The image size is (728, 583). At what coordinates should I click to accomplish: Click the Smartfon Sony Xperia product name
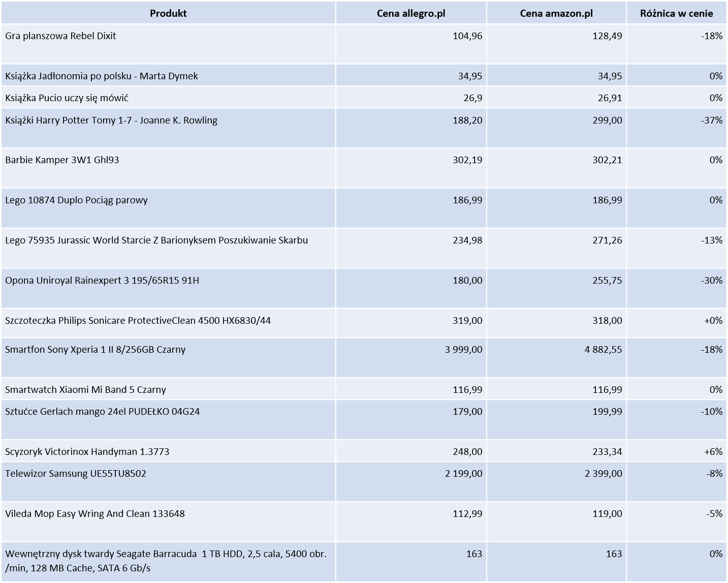(x=96, y=350)
